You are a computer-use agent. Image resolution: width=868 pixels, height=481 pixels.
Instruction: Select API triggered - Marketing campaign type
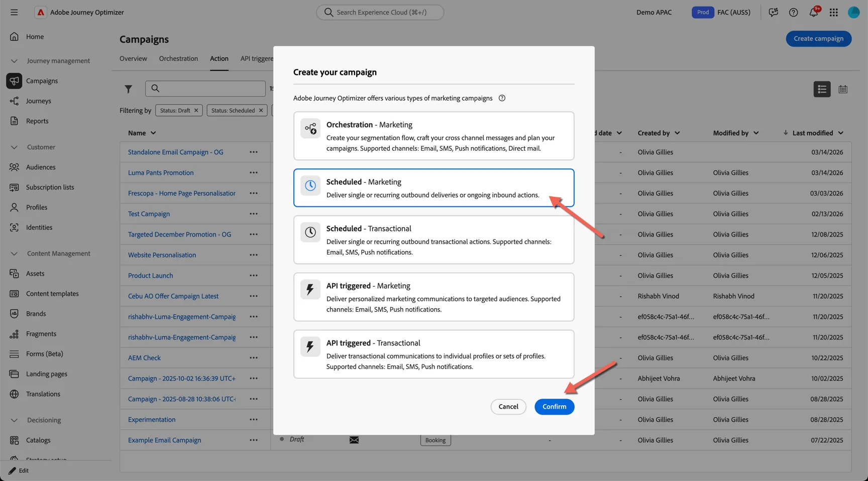tap(433, 297)
